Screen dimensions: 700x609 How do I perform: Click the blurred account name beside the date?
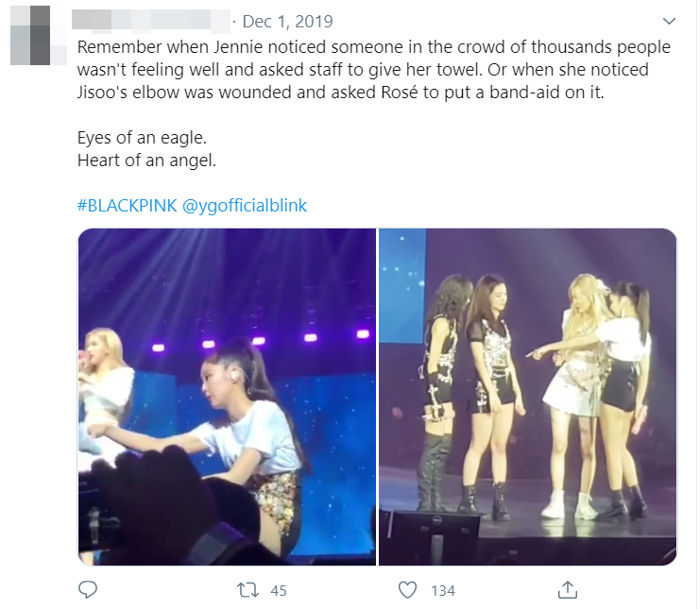pos(153,22)
